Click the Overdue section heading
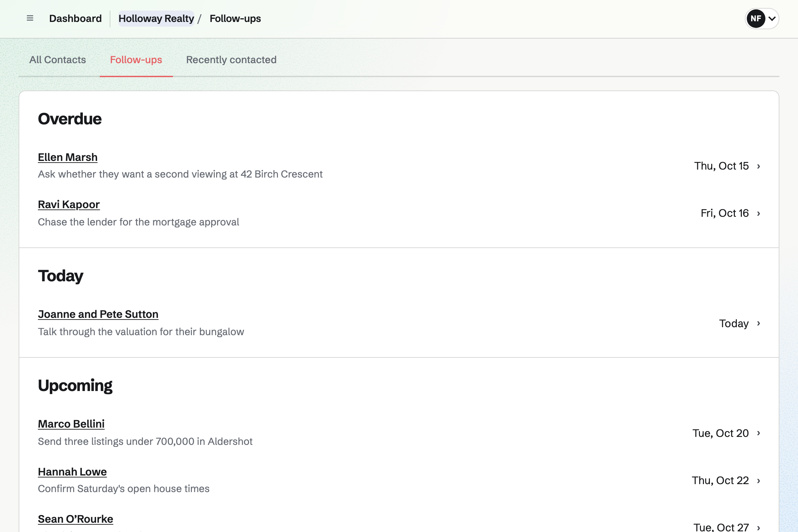This screenshot has width=798, height=532. (x=69, y=119)
